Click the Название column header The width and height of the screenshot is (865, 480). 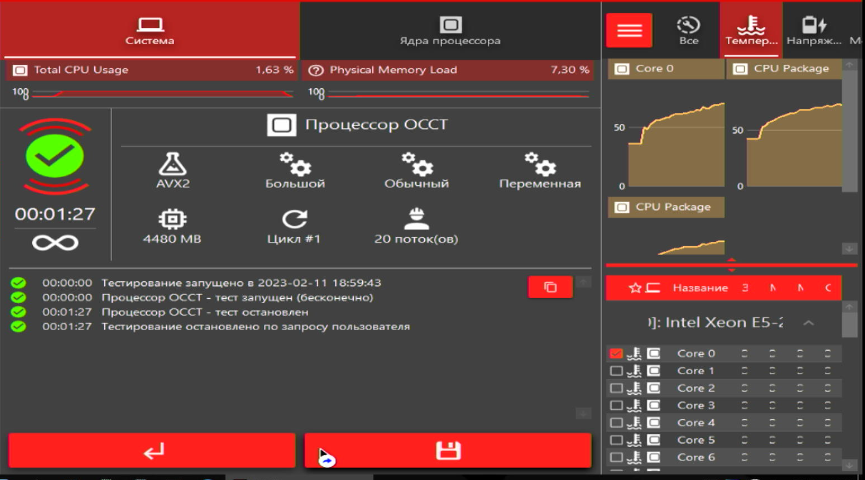(x=700, y=288)
